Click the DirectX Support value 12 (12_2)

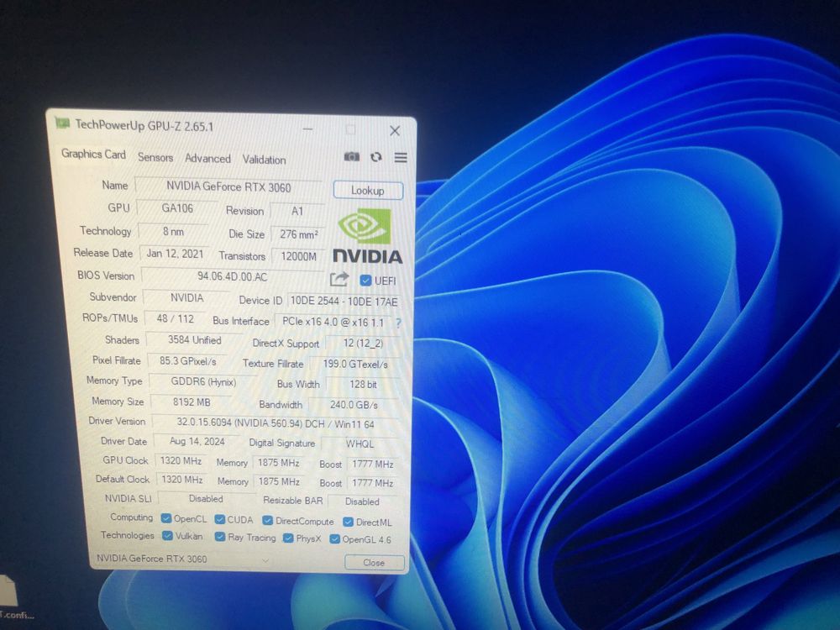[363, 344]
